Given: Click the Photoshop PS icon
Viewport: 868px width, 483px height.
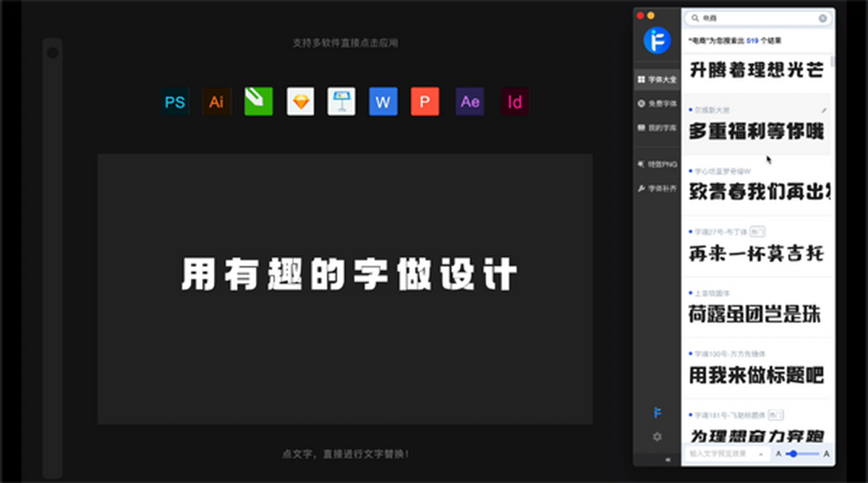Looking at the screenshot, I should pyautogui.click(x=175, y=102).
